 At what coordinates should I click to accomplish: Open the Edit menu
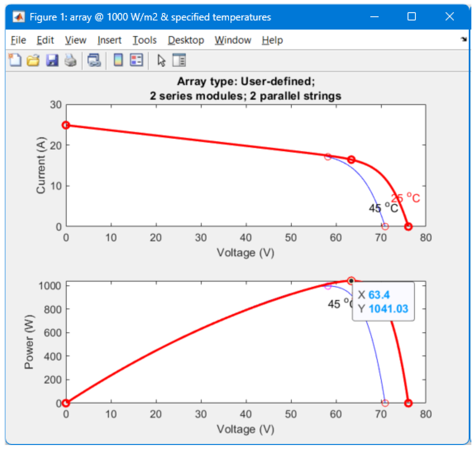45,40
